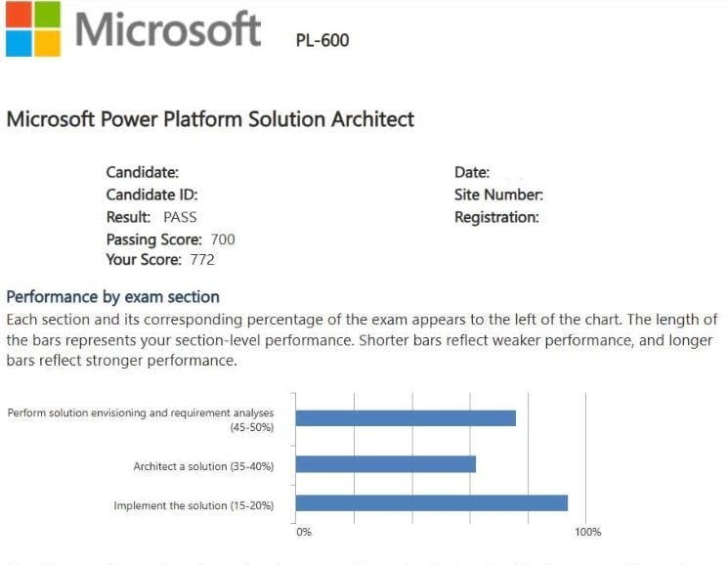Click the Implement the solution performance bar

click(431, 503)
